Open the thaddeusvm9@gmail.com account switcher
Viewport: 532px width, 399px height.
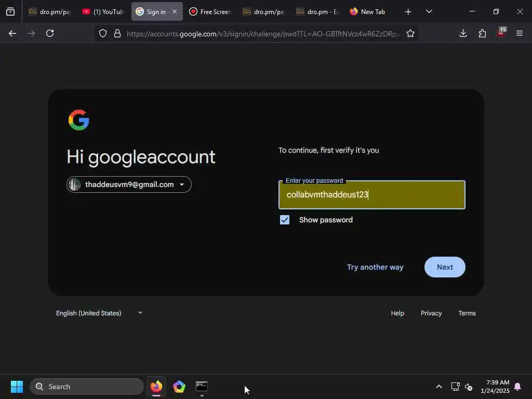[x=129, y=184]
